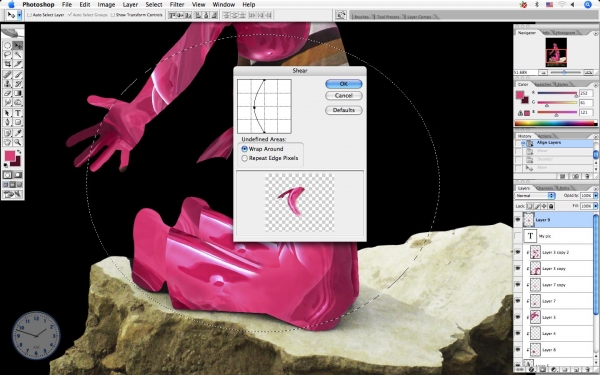Select Repeat Edge Pixels radio button

245,158
